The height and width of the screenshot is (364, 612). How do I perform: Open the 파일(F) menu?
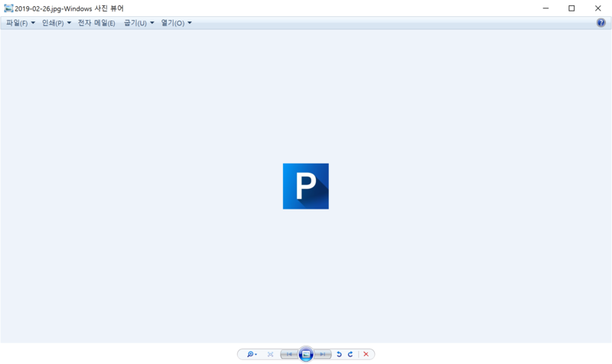point(21,23)
